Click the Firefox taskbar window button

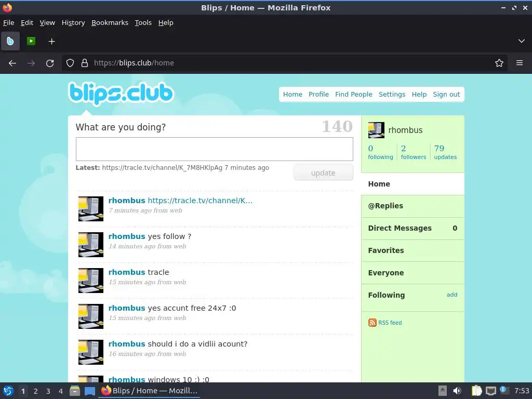tap(149, 391)
